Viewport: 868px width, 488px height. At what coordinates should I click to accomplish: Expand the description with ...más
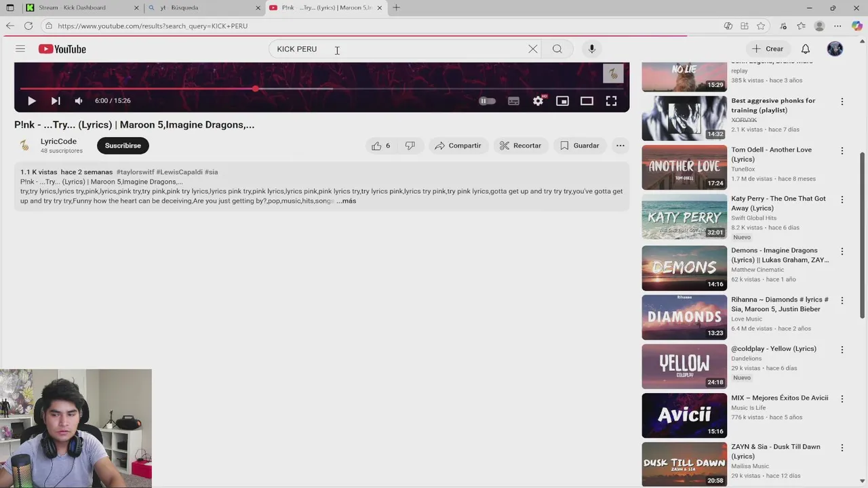pos(346,201)
